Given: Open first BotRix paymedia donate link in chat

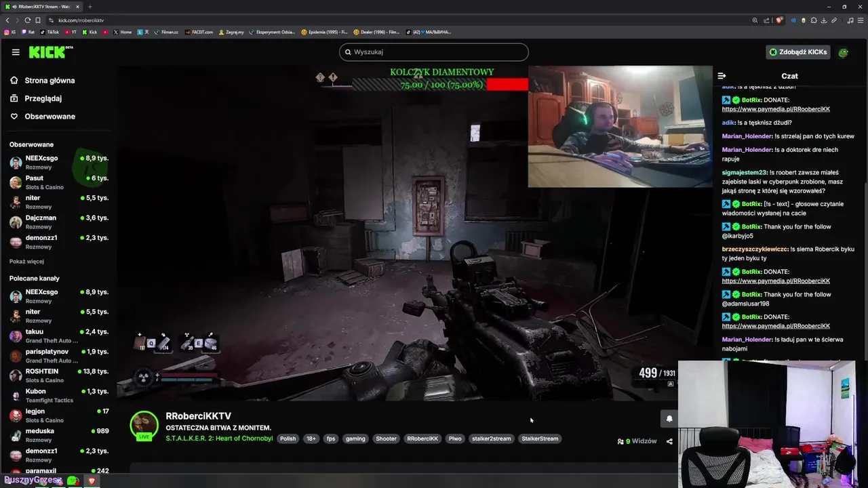Looking at the screenshot, I should tap(776, 109).
